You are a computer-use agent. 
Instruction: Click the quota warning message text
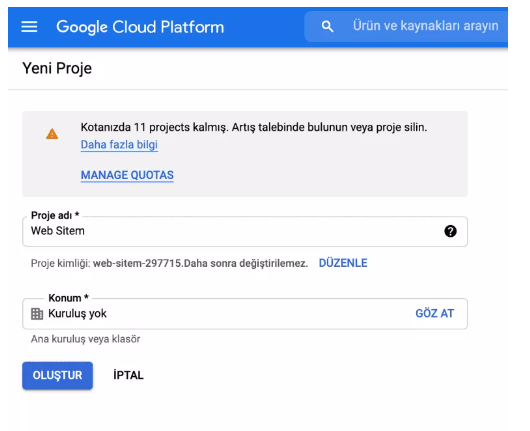[x=254, y=127]
